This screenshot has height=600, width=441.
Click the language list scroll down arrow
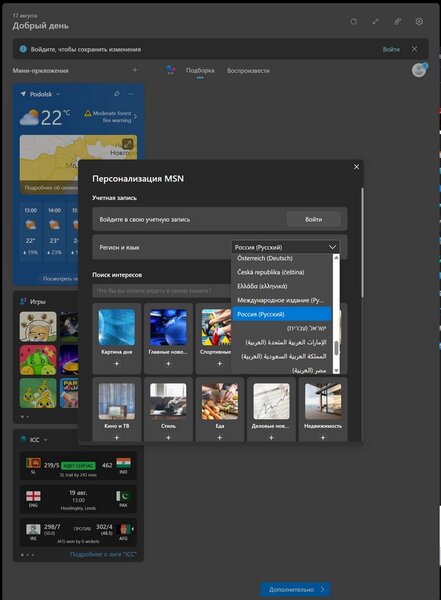click(336, 370)
